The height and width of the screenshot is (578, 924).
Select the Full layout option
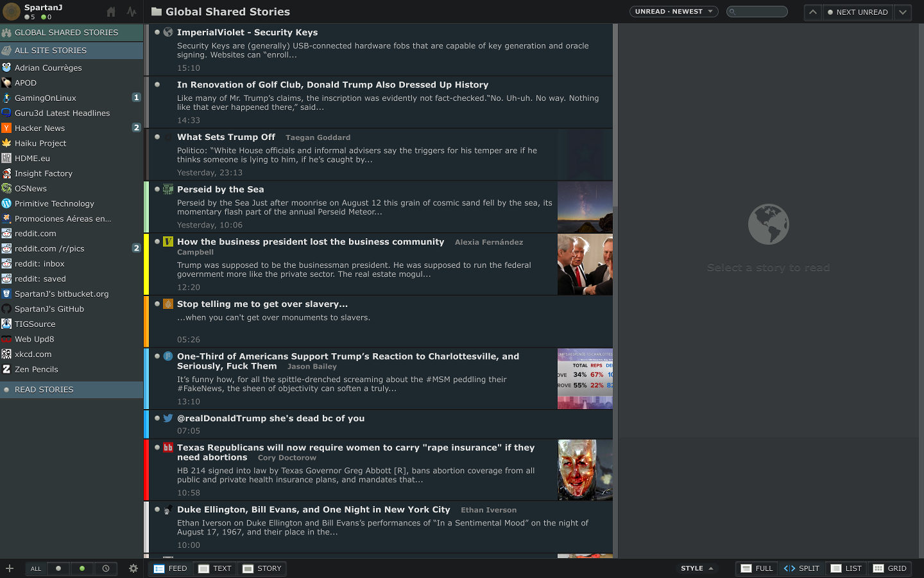pyautogui.click(x=757, y=568)
